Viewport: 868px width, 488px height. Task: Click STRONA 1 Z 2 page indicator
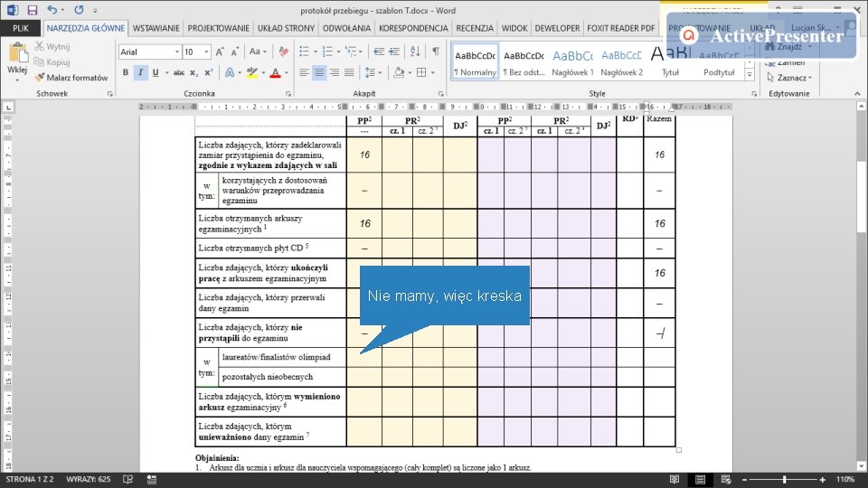(30, 479)
